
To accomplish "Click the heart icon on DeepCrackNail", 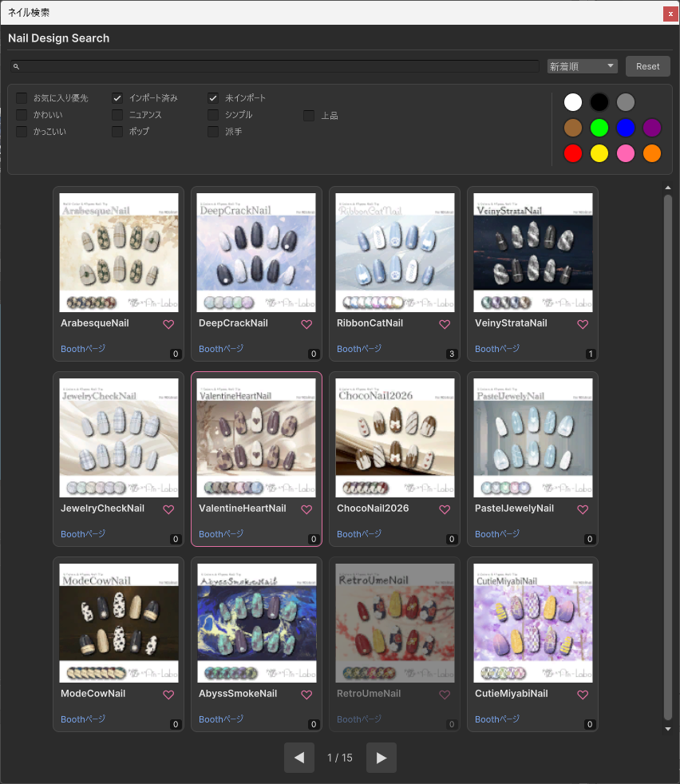I will [x=306, y=324].
